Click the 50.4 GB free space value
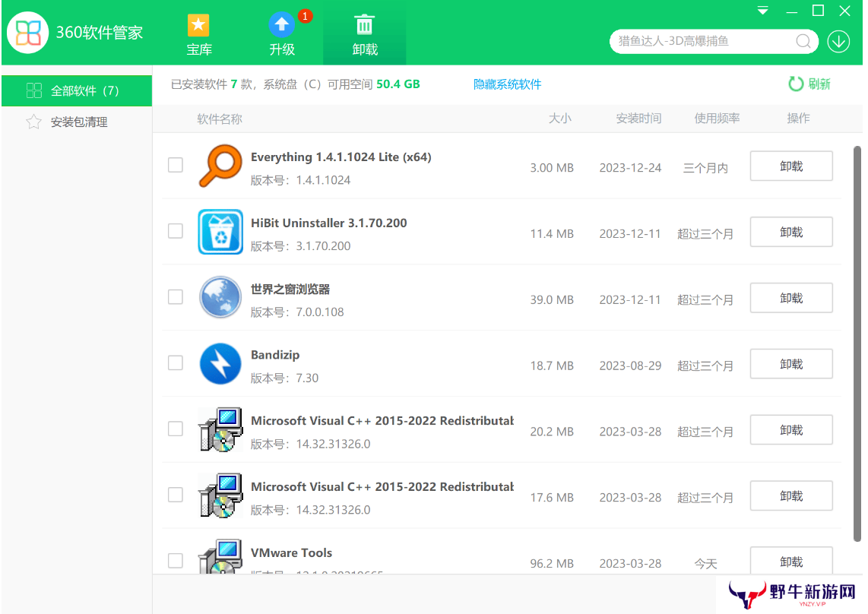The height and width of the screenshot is (614, 868). [398, 84]
